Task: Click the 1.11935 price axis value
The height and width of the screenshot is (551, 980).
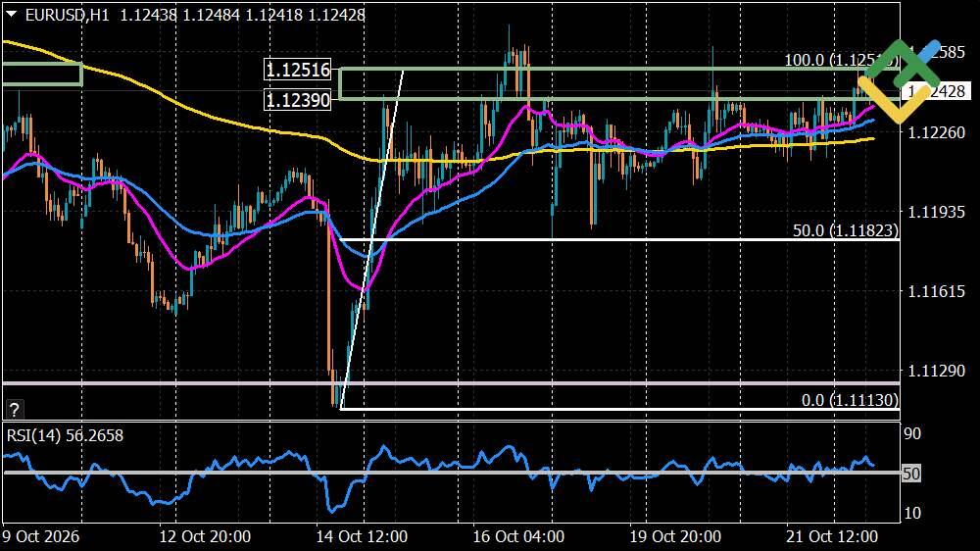Action: 936,212
